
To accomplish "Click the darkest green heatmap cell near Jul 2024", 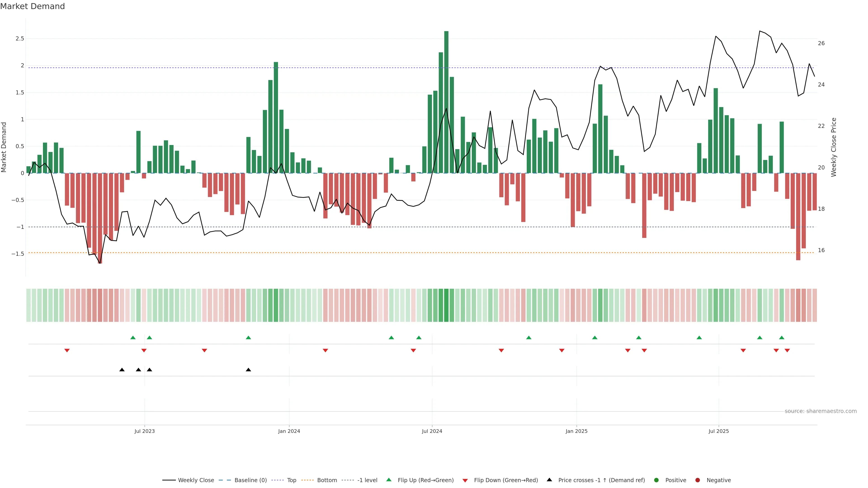I will click(x=446, y=305).
